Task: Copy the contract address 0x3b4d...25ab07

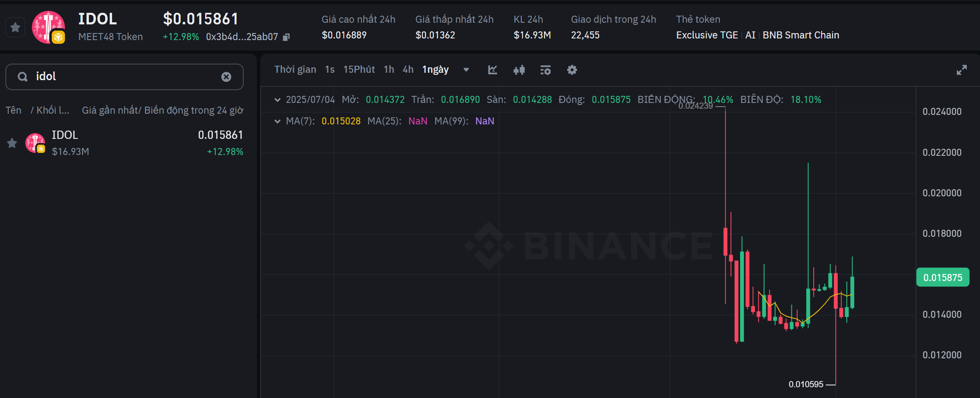Action: [286, 37]
